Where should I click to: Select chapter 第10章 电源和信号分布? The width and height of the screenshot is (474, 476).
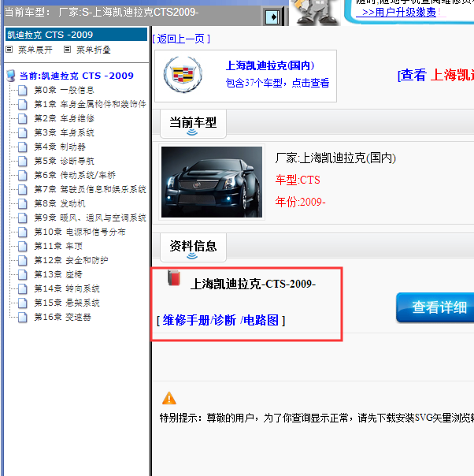point(80,232)
